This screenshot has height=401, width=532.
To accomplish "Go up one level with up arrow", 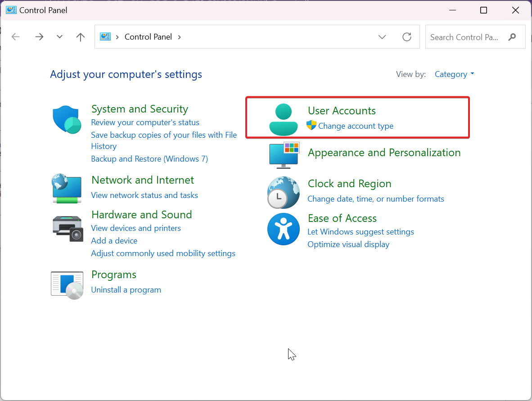I will pyautogui.click(x=81, y=36).
